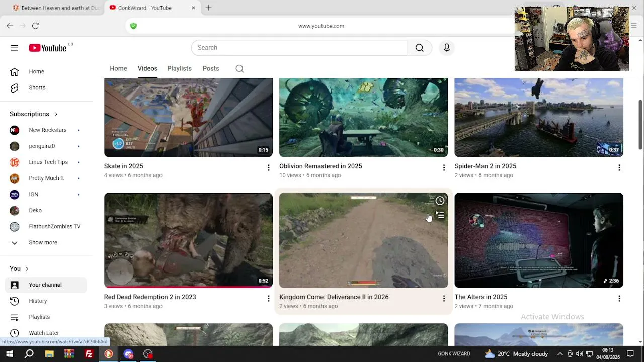Open Windows taskbar search
The width and height of the screenshot is (644, 362).
29,354
